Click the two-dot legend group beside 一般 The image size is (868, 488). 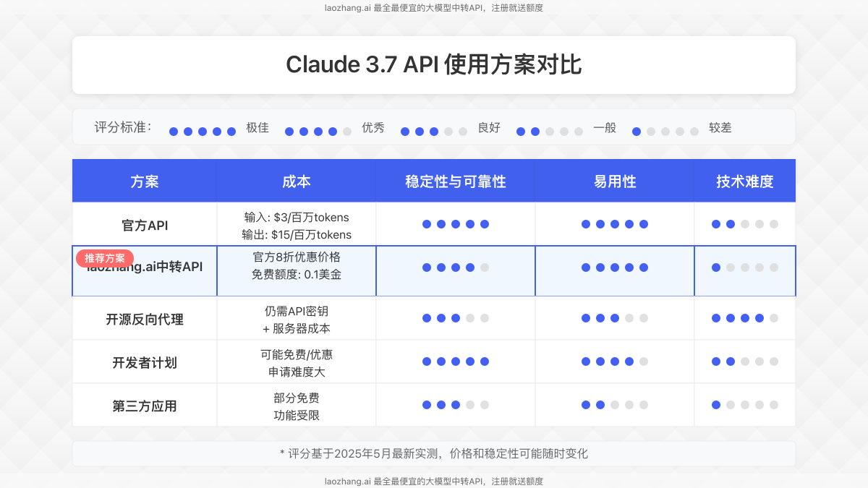(550, 132)
